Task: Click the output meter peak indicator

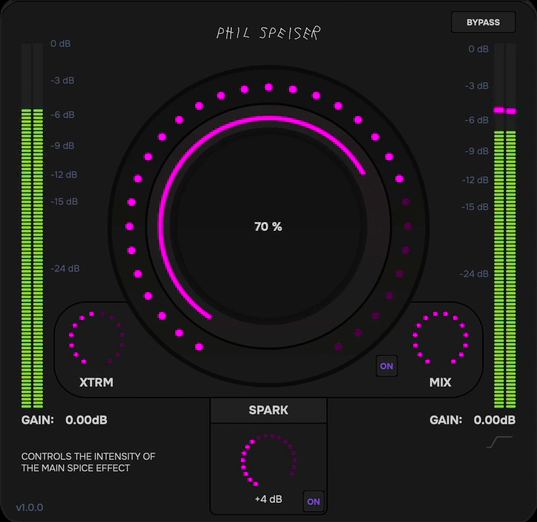Action: click(504, 111)
